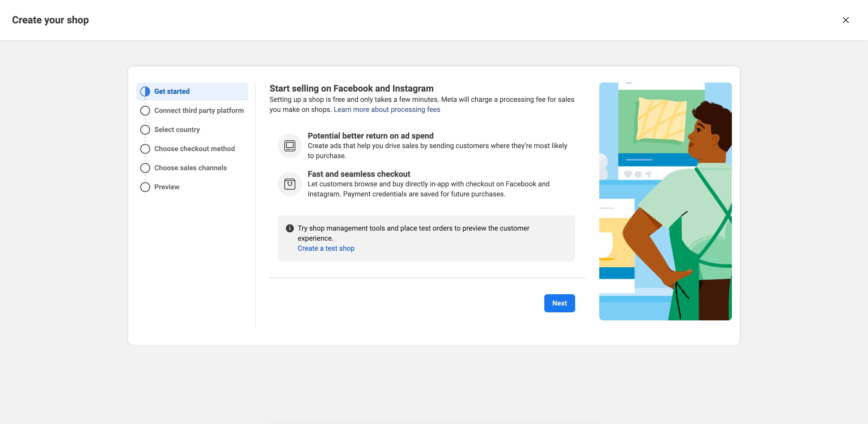Close the Create your shop dialog
This screenshot has width=868, height=424.
[845, 20]
